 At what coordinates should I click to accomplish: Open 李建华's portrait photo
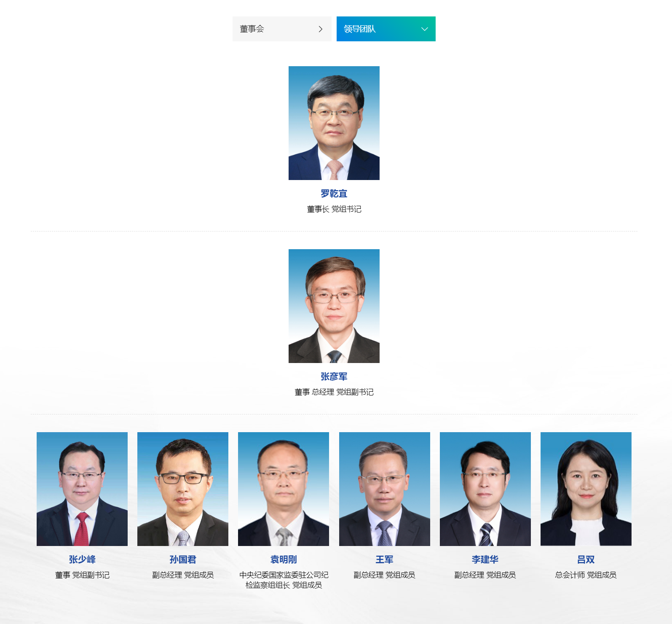(x=485, y=489)
